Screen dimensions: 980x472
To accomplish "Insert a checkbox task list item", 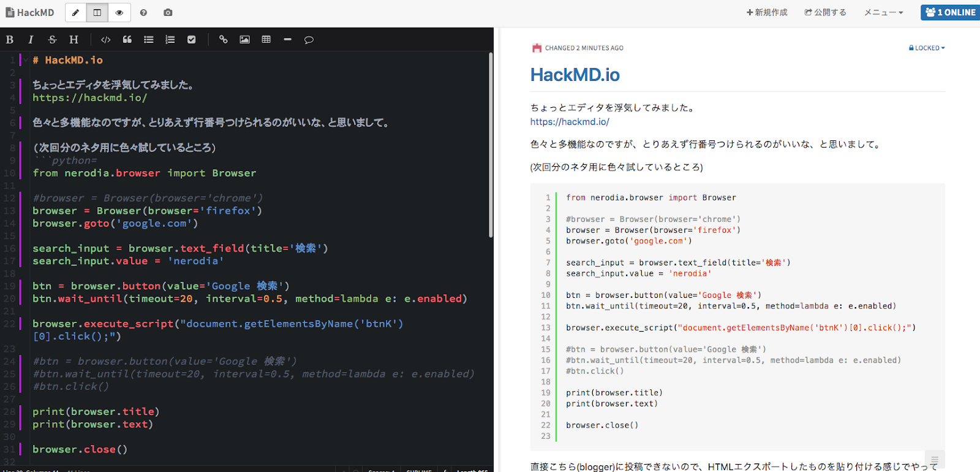I will tap(192, 39).
